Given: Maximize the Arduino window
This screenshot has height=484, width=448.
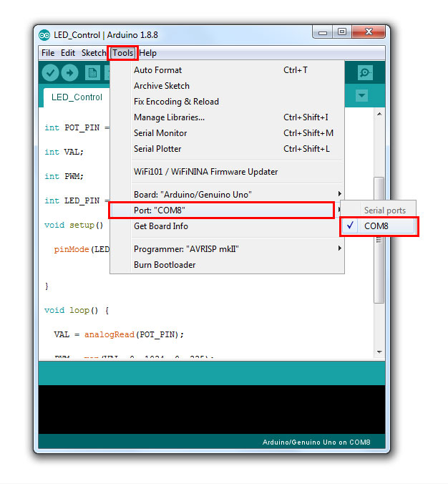Looking at the screenshot, I should coord(342,32).
